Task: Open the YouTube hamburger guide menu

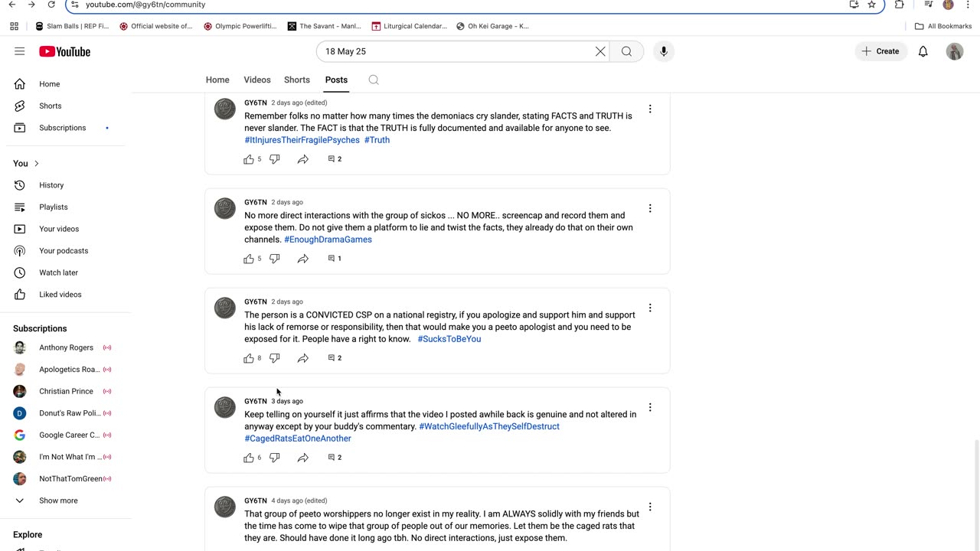Action: [x=20, y=51]
